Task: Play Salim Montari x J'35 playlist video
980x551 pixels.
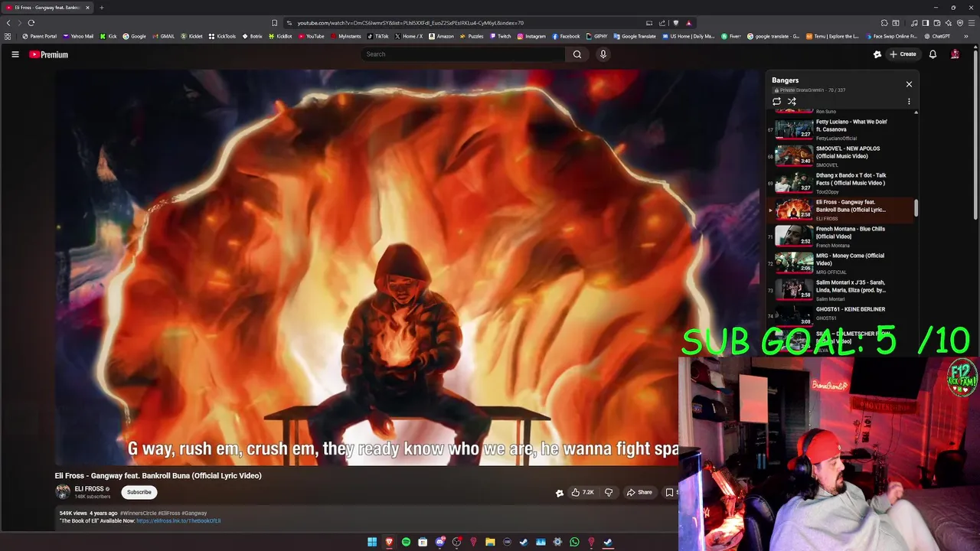Action: point(842,289)
